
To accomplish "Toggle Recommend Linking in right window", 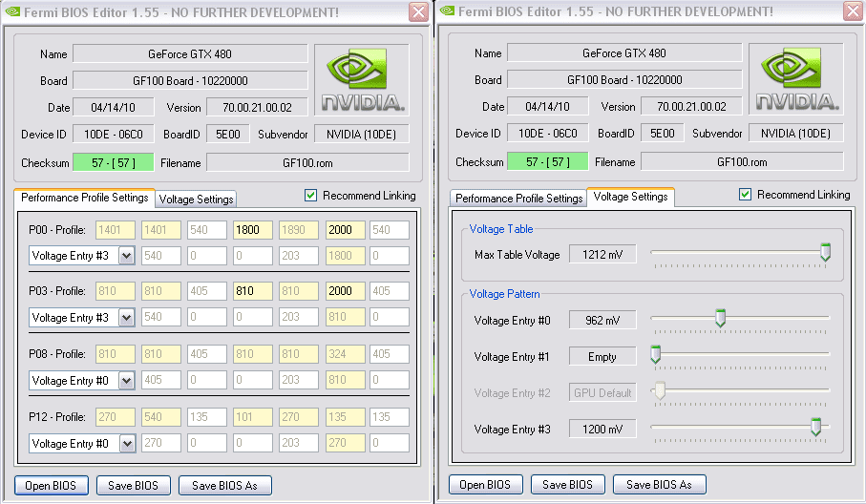I will pyautogui.click(x=745, y=195).
